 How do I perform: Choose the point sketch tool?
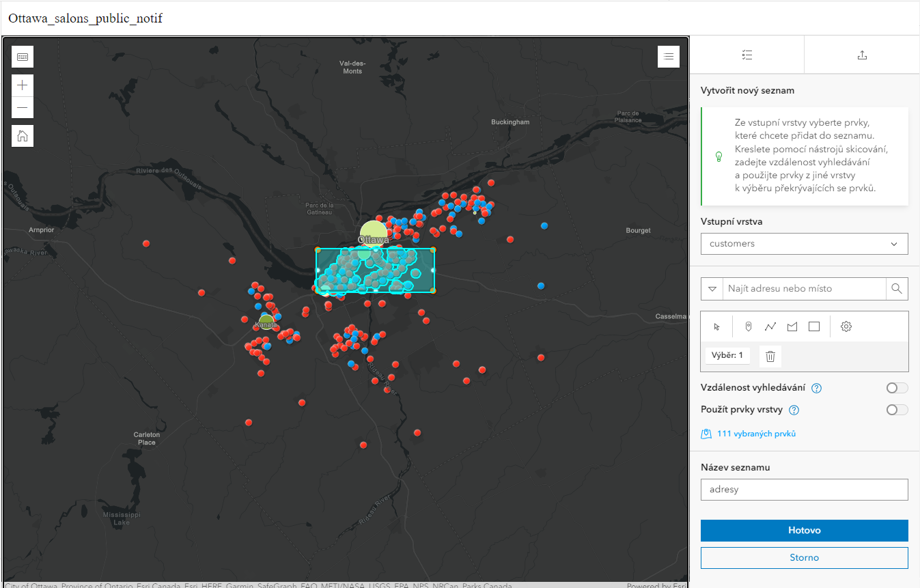point(749,326)
